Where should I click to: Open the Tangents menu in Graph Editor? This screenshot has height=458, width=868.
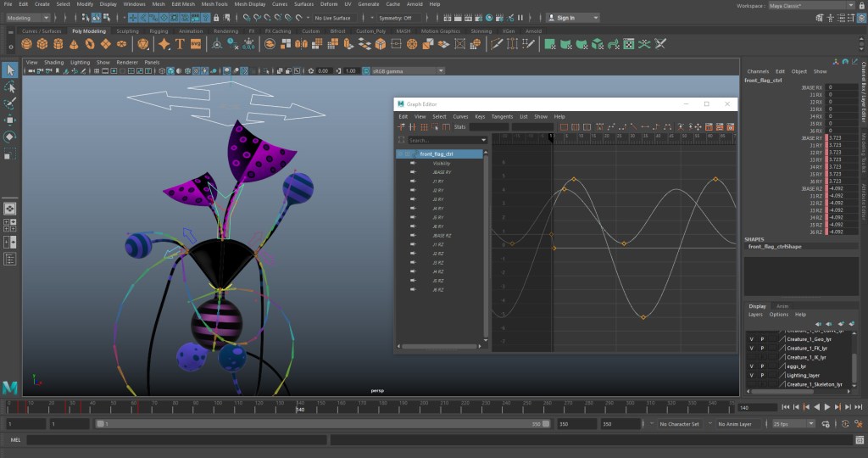502,116
